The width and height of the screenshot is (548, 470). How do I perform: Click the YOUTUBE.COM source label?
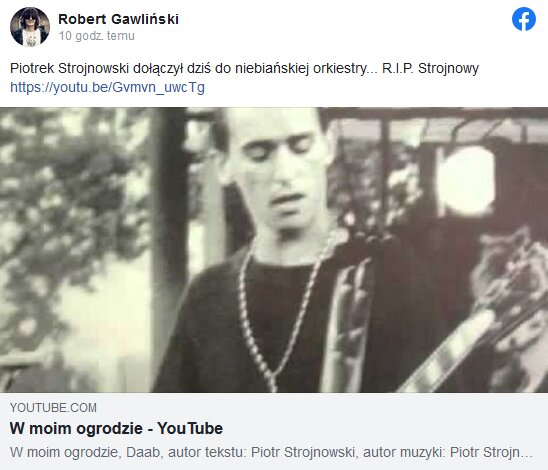click(53, 407)
